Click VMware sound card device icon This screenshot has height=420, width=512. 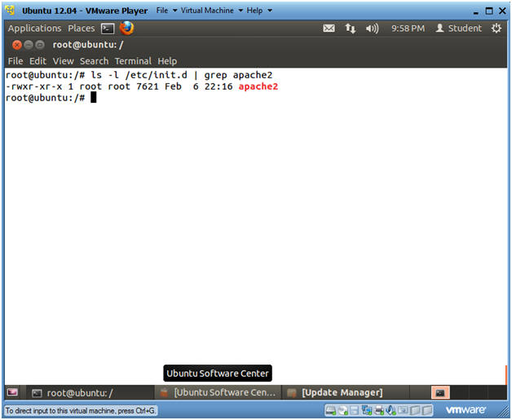click(391, 410)
